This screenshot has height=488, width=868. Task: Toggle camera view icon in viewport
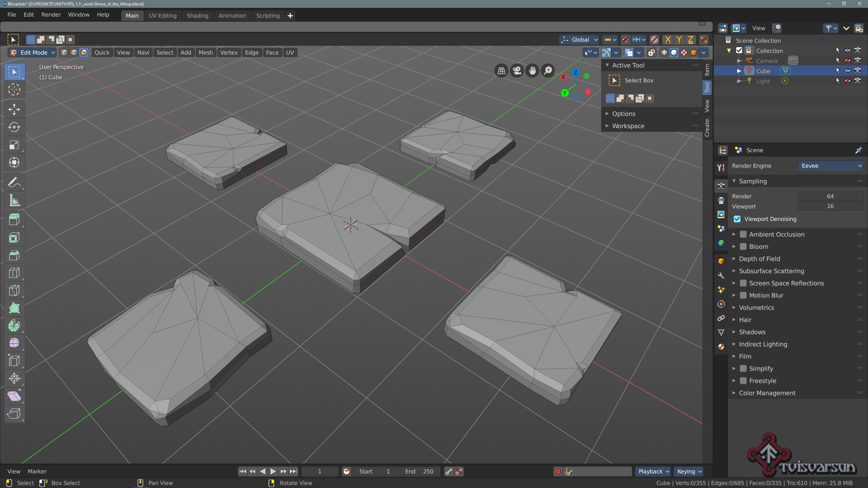click(x=517, y=70)
